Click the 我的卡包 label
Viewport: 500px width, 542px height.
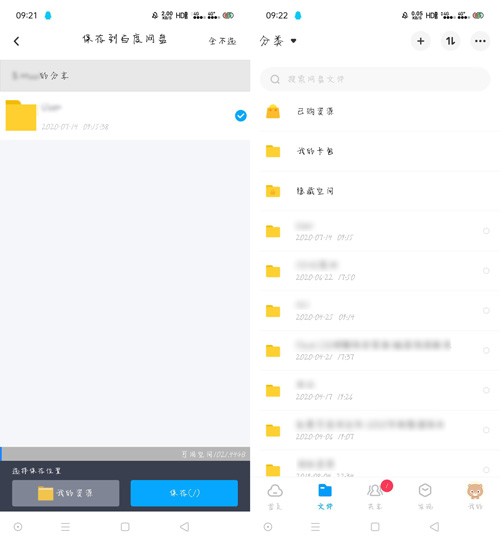pos(315,151)
